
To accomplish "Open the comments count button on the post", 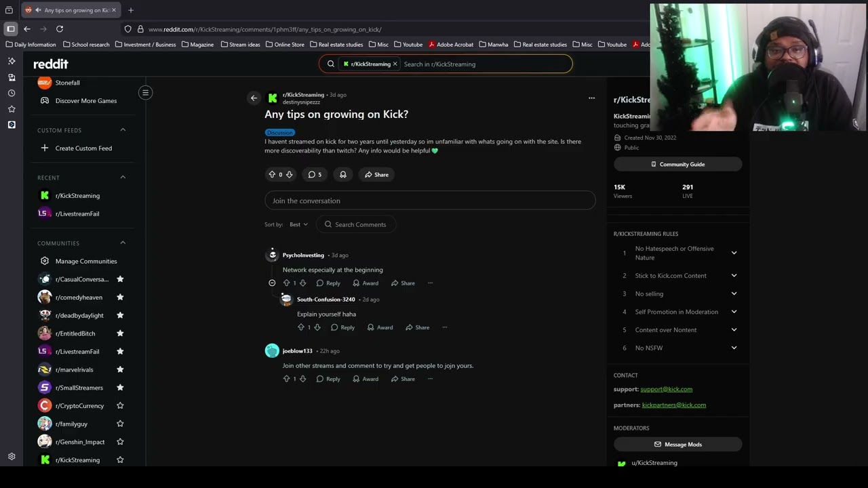I will 315,175.
